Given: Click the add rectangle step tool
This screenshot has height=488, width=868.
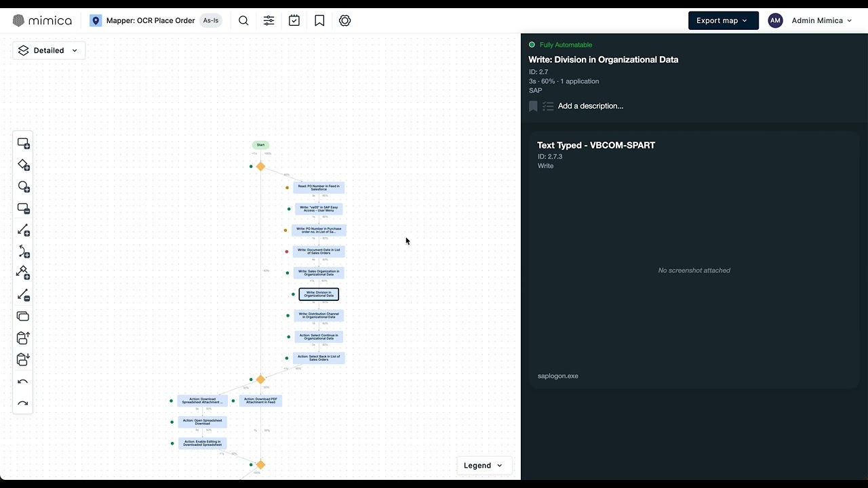Looking at the screenshot, I should coord(23,144).
